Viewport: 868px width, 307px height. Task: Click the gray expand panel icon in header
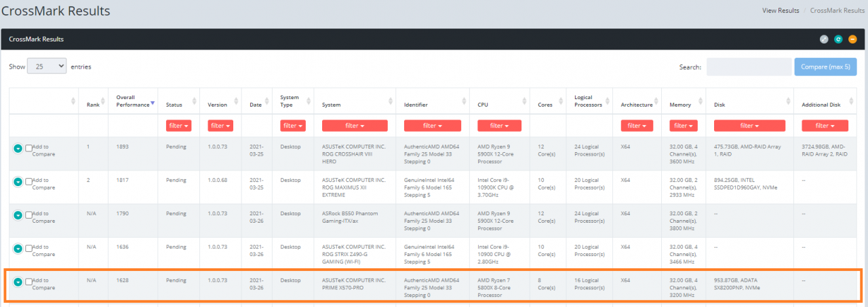tap(824, 39)
